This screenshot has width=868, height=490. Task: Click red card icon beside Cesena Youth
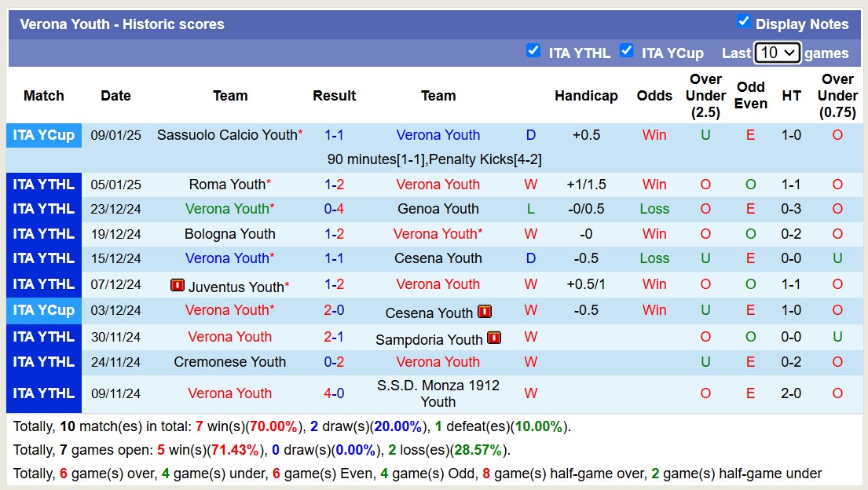tap(485, 312)
